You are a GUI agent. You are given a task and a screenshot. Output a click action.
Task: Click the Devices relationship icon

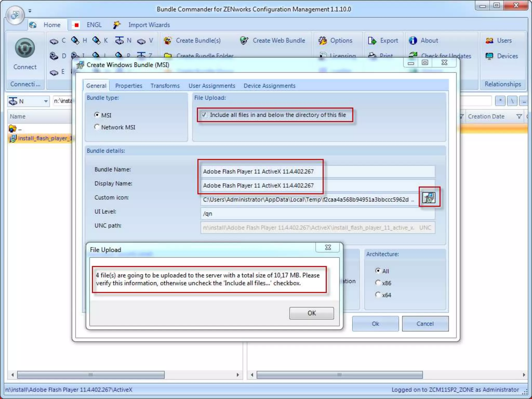tap(489, 56)
